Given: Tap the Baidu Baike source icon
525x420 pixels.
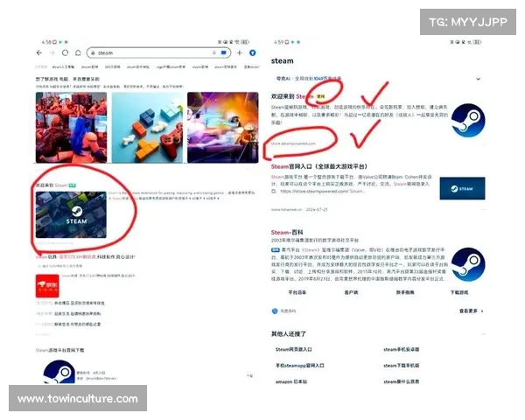Looking at the screenshot, I should 275,311.
